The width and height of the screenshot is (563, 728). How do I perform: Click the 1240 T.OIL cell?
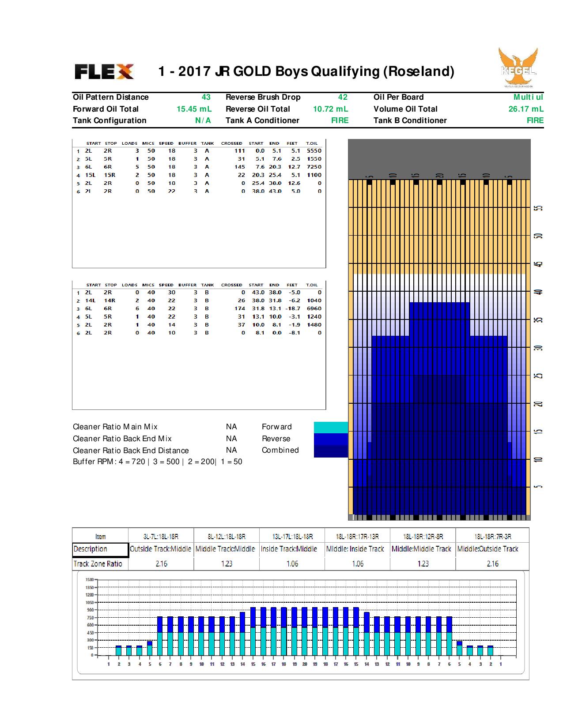coord(314,317)
